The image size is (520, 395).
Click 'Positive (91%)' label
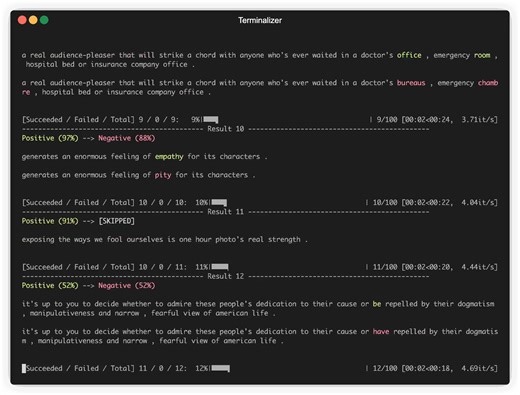point(50,221)
